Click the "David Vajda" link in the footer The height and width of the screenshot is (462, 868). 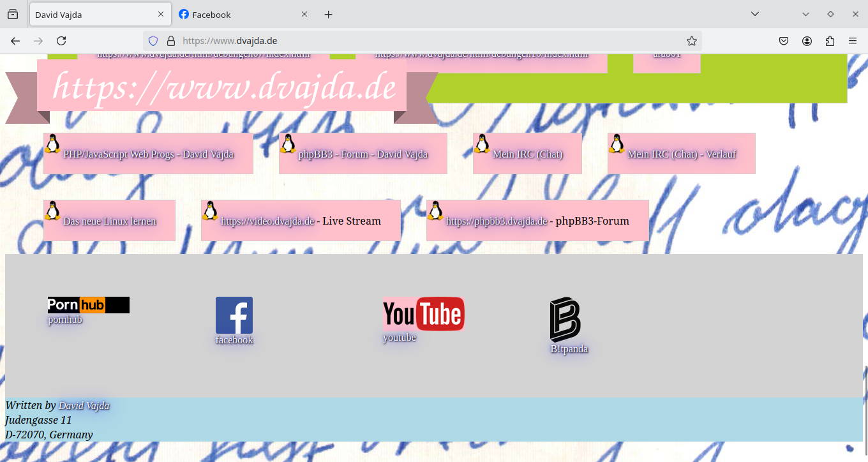84,405
